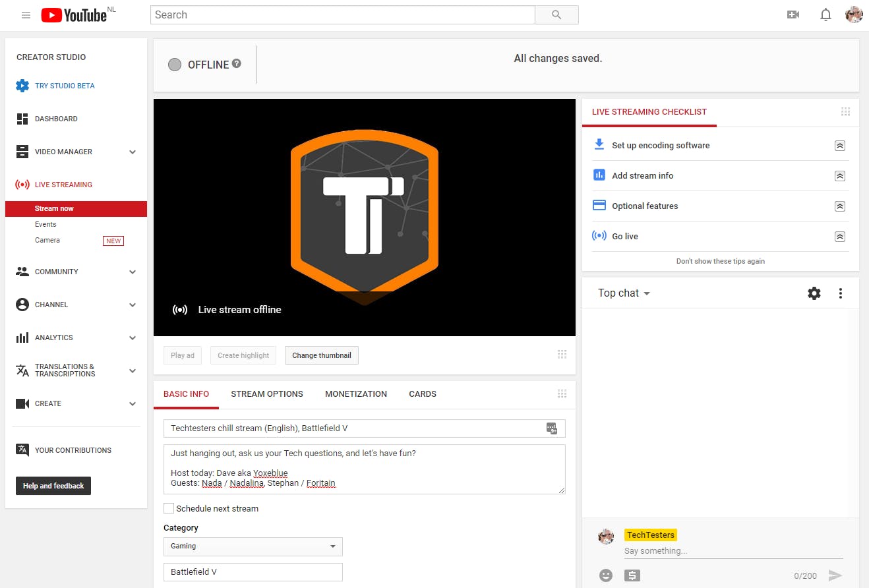
Task: Expand the Create section
Action: (x=133, y=403)
